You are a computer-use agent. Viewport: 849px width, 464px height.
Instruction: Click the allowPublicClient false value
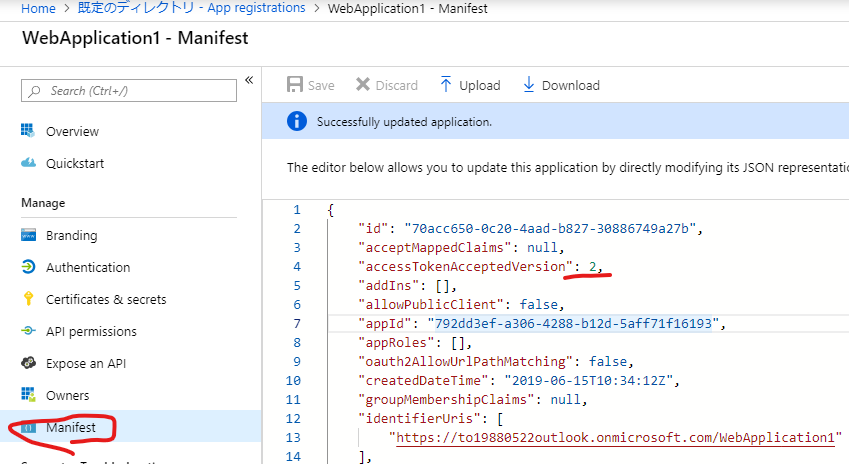click(x=538, y=304)
